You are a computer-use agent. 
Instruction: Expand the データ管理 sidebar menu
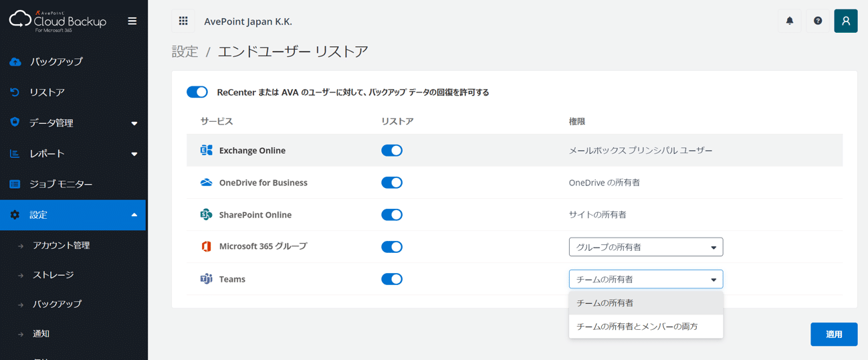[x=73, y=123]
